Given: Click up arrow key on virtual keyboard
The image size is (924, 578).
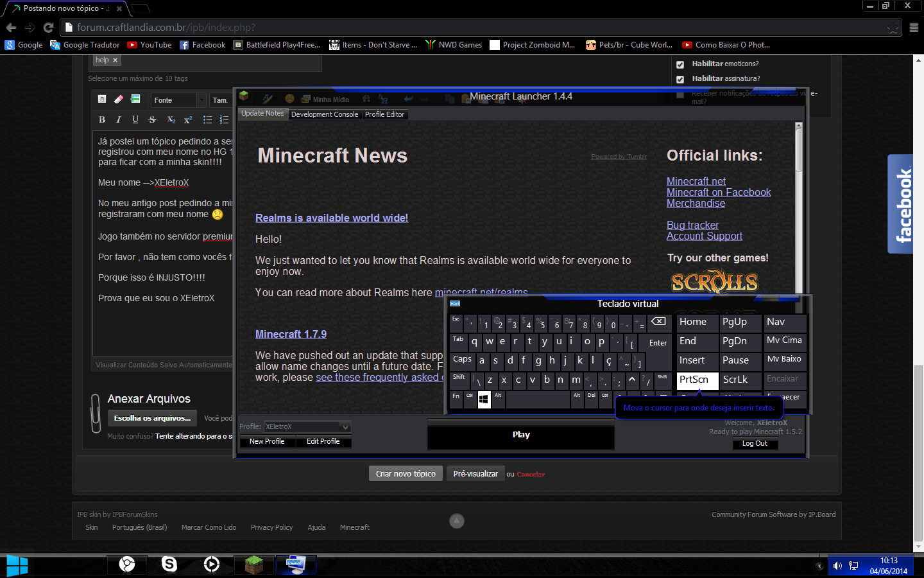Looking at the screenshot, I should coord(632,380).
